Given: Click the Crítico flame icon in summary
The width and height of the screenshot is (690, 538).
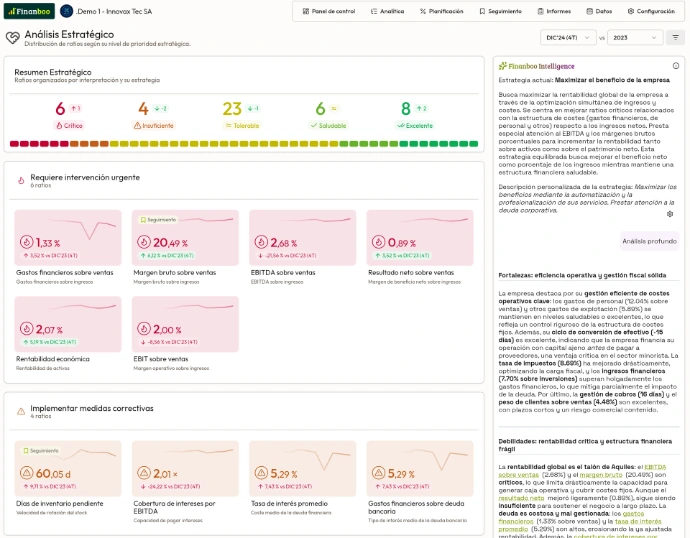Looking at the screenshot, I should [59, 126].
